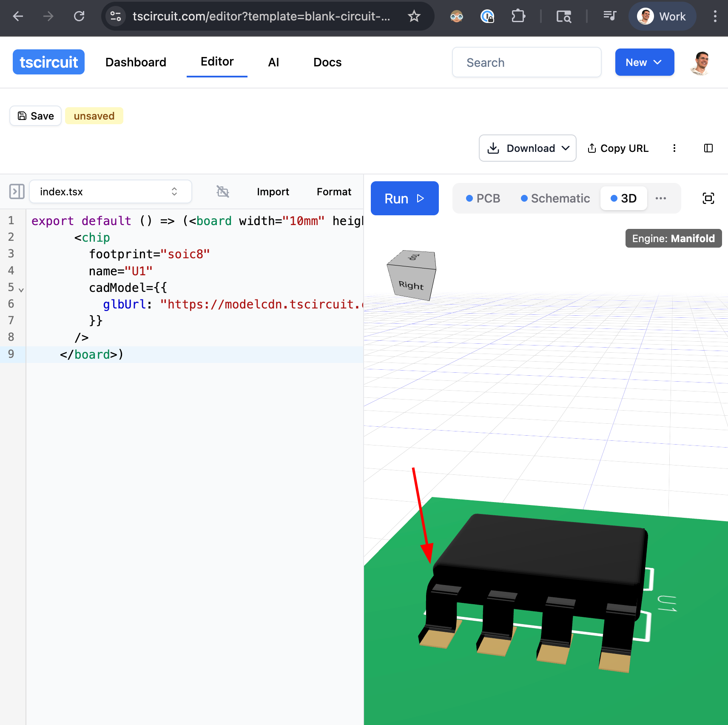
Task: Toggle the sidebar layout icon
Action: click(708, 148)
